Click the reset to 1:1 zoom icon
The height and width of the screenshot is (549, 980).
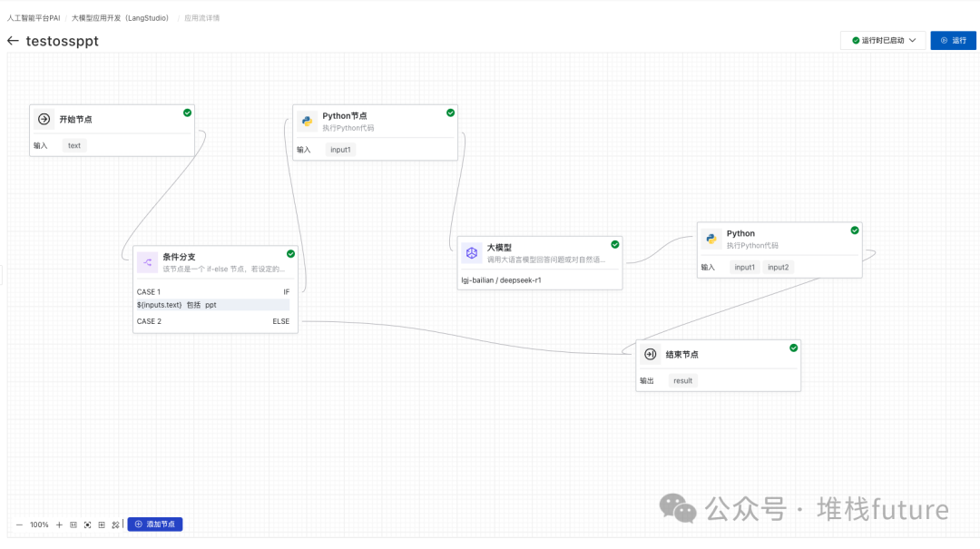coord(73,524)
